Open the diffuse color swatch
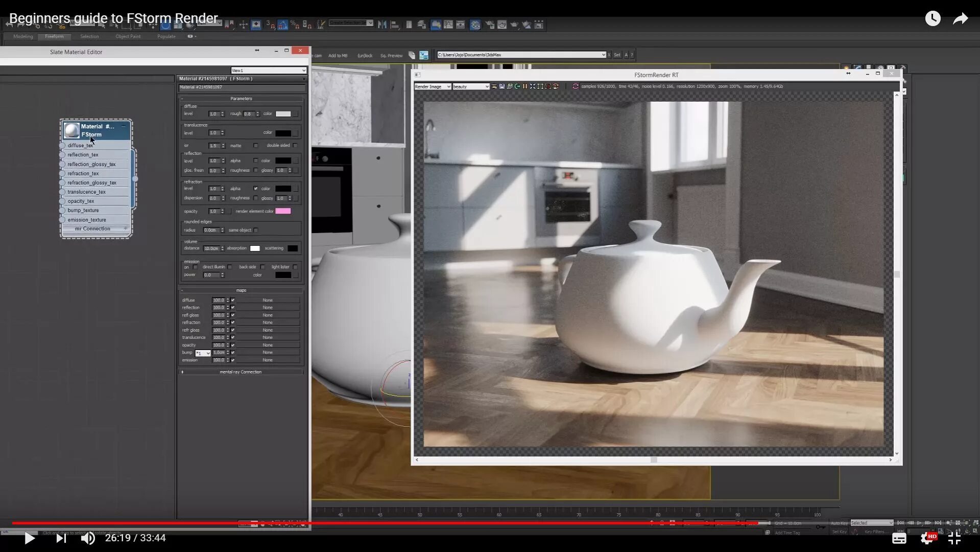 click(283, 114)
